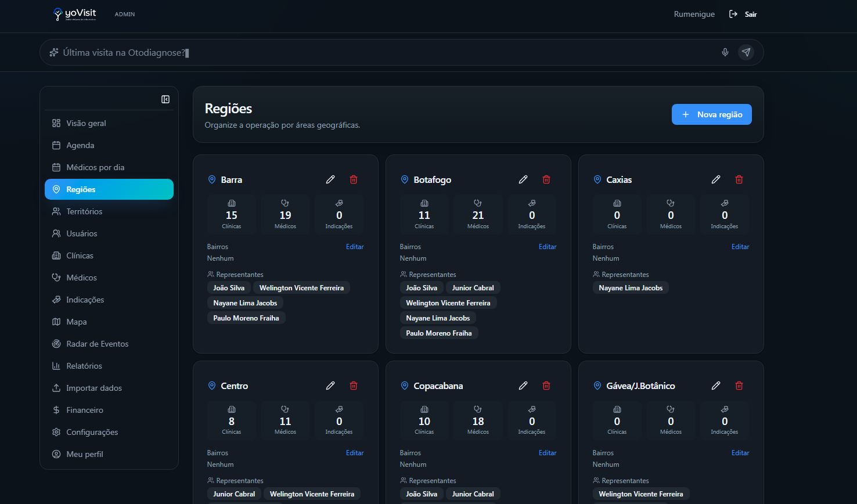857x504 pixels.
Task: Edit the Copacabana region with pencil icon
Action: pyautogui.click(x=523, y=386)
